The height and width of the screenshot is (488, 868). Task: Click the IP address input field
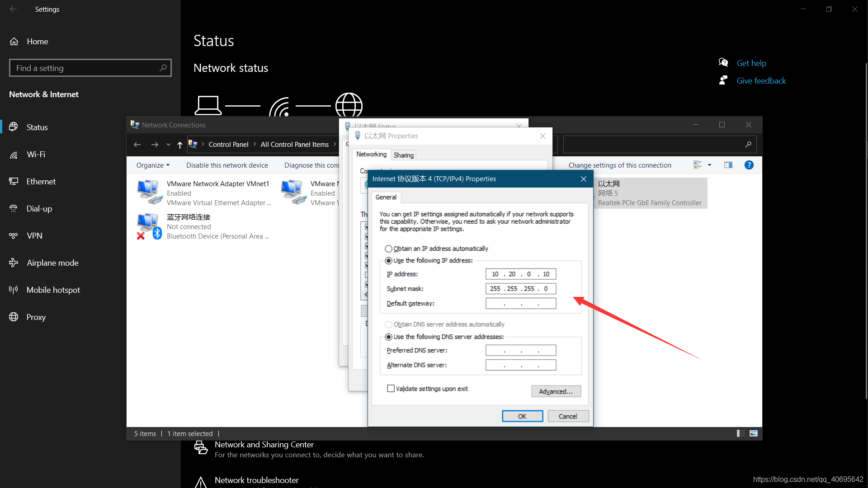coord(520,273)
